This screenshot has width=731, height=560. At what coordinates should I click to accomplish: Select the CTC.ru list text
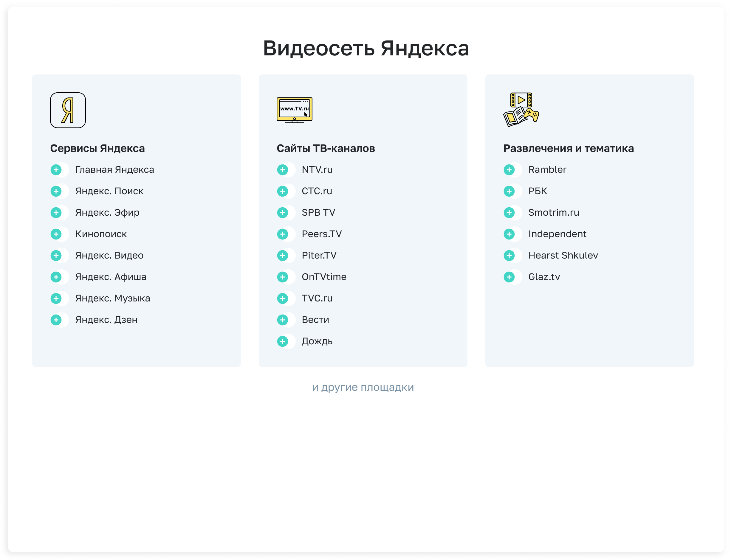317,191
